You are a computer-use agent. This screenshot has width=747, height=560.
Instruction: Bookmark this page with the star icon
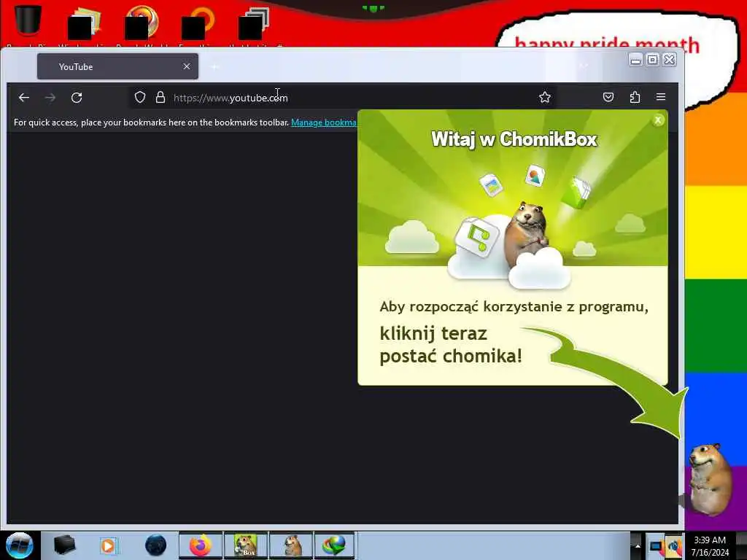click(x=544, y=97)
